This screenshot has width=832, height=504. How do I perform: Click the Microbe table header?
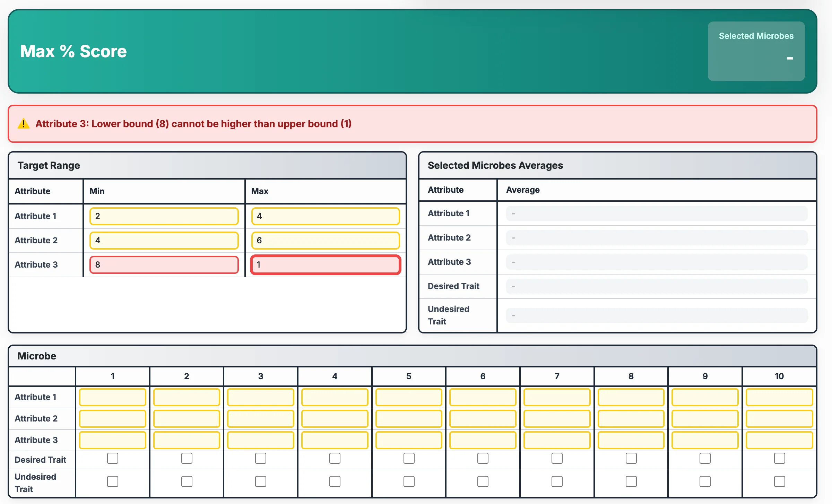click(37, 356)
